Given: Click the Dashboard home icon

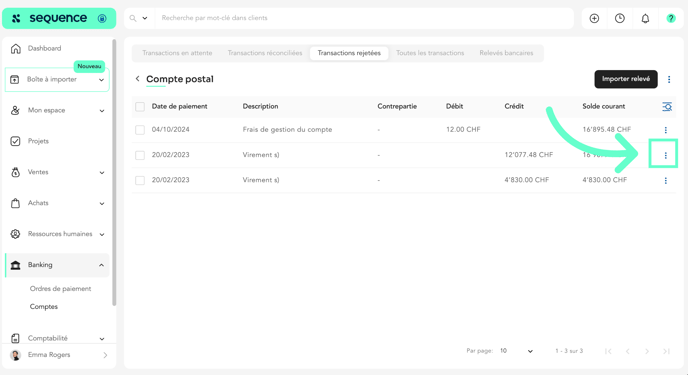Looking at the screenshot, I should click(x=15, y=48).
